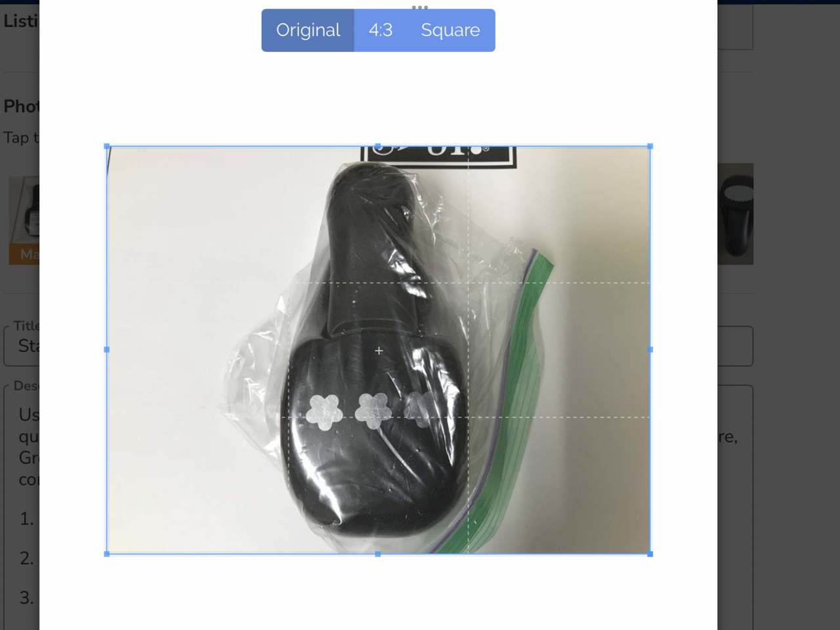Switch crop ratio to 4:3
The height and width of the screenshot is (630, 840).
381,30
